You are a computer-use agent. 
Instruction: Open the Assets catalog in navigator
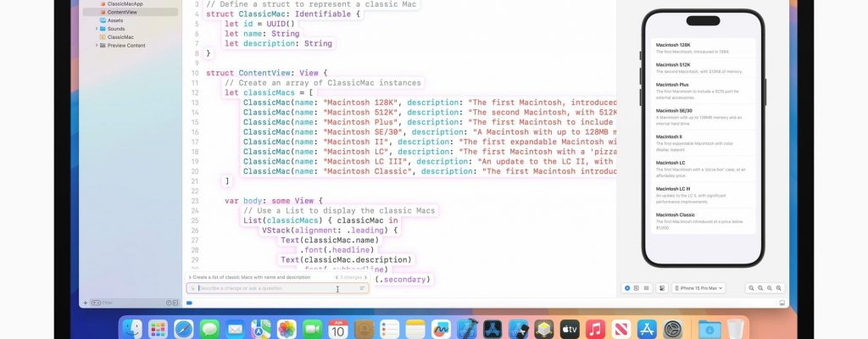click(x=114, y=20)
